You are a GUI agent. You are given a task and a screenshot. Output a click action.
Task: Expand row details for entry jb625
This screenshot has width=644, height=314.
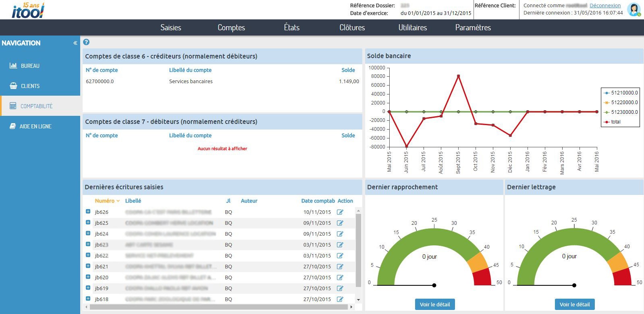(x=88, y=222)
